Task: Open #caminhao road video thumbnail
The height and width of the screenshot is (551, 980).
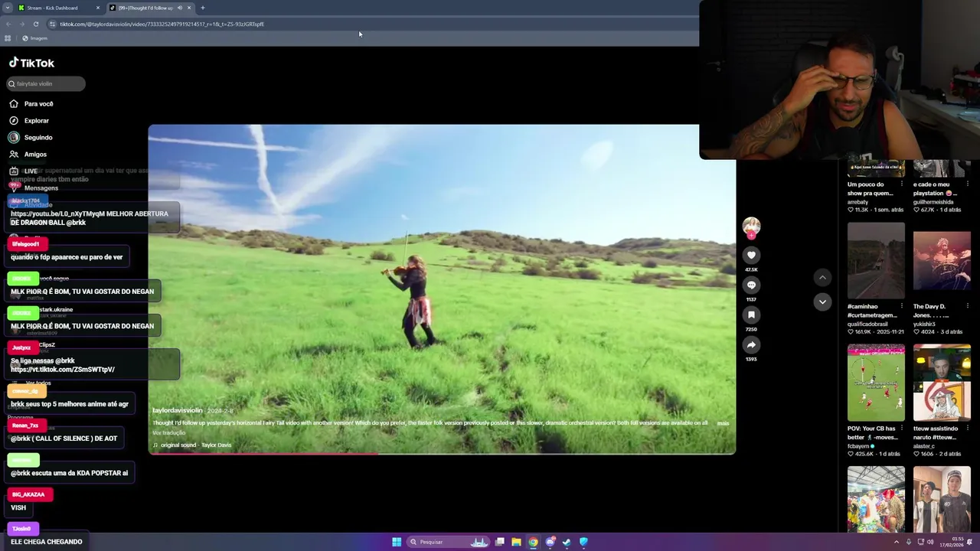Action: [876, 259]
